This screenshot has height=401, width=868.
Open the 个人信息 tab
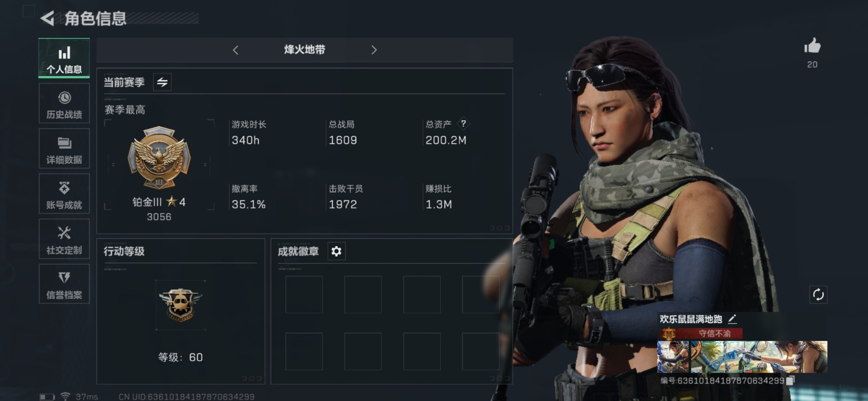pyautogui.click(x=64, y=58)
